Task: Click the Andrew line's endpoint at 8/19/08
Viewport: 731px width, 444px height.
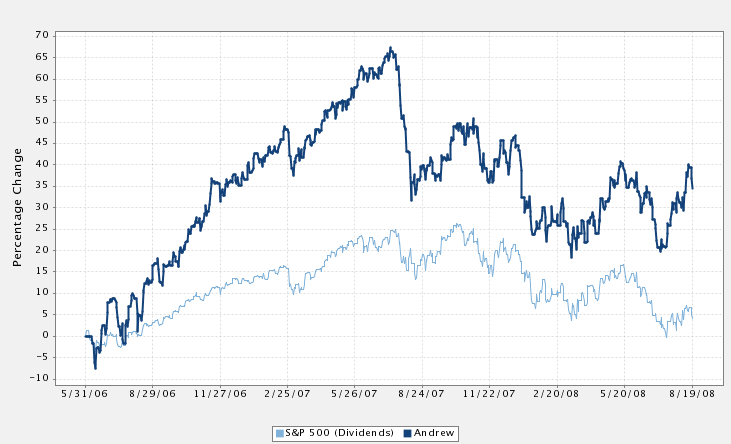Action: point(692,188)
